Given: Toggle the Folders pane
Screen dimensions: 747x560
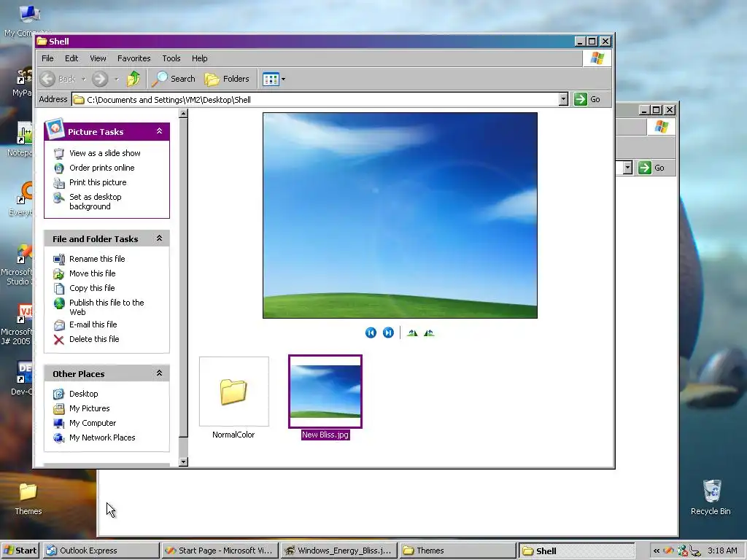Looking at the screenshot, I should [227, 79].
